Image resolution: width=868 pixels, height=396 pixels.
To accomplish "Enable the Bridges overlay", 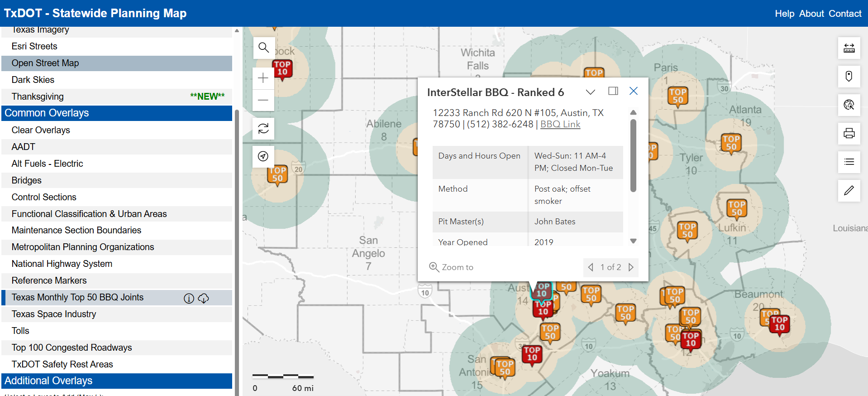I will coord(27,180).
